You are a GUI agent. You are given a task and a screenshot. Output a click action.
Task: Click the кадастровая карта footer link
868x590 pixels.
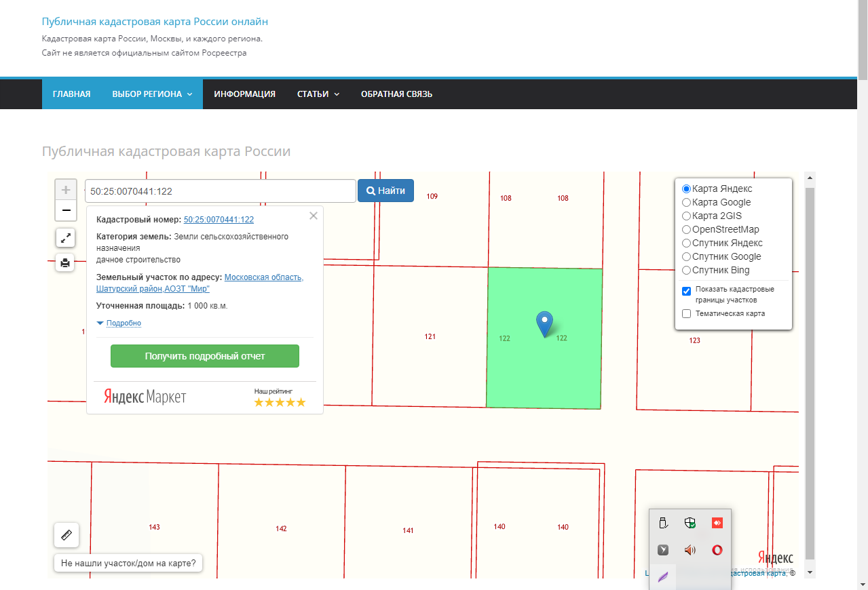click(757, 573)
